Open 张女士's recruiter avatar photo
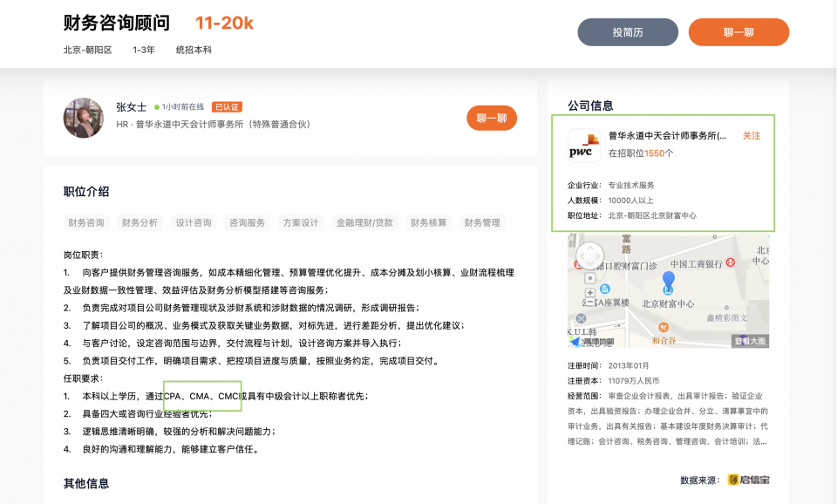Image resolution: width=837 pixels, height=504 pixels. tap(84, 118)
